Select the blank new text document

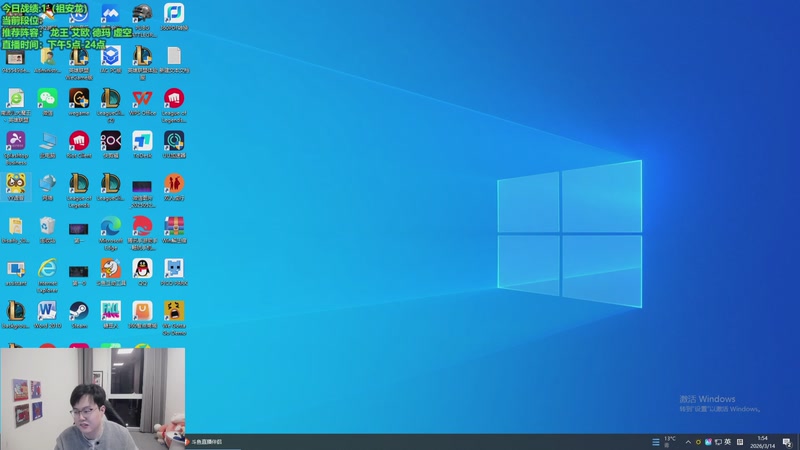tap(174, 57)
